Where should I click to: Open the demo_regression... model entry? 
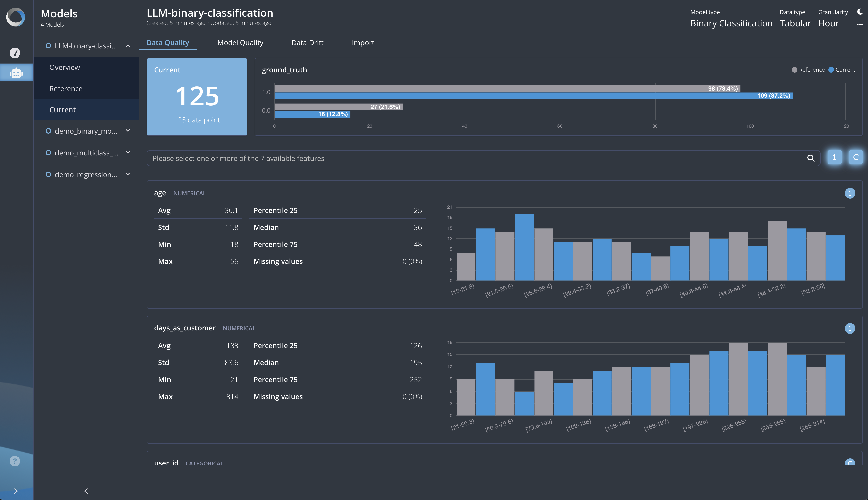pos(86,174)
